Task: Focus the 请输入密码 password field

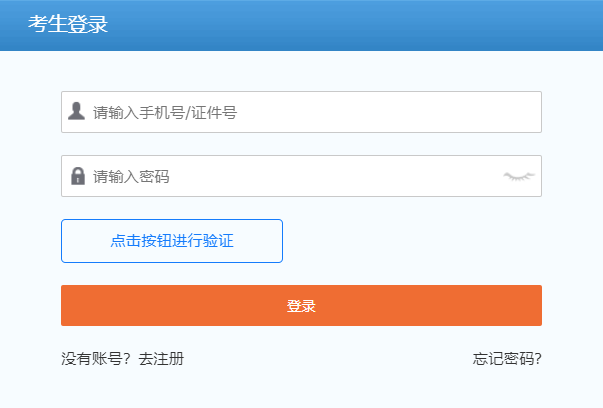Action: [301, 176]
